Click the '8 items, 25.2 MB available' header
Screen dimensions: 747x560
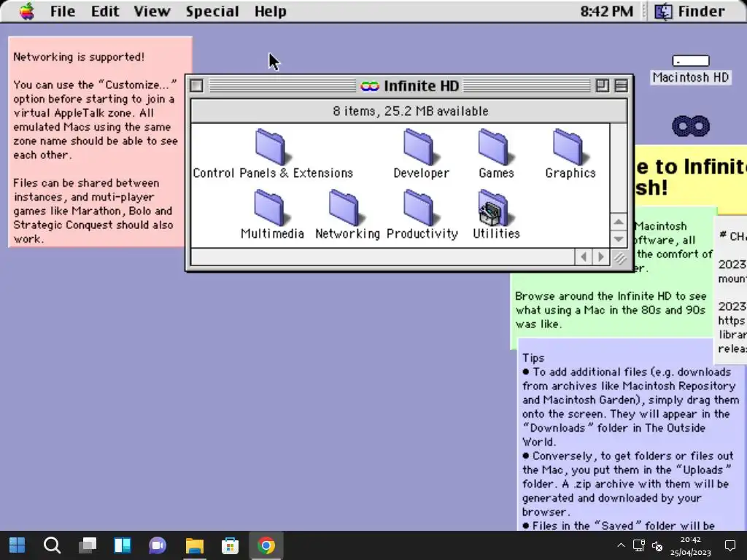[x=409, y=111]
